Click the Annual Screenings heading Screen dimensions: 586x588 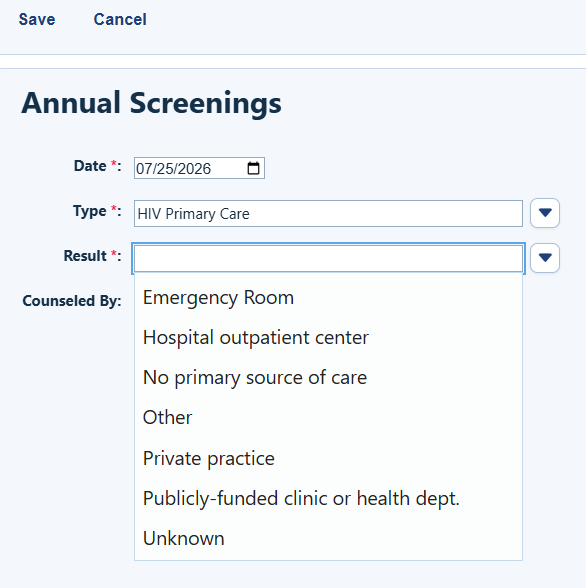tap(151, 103)
